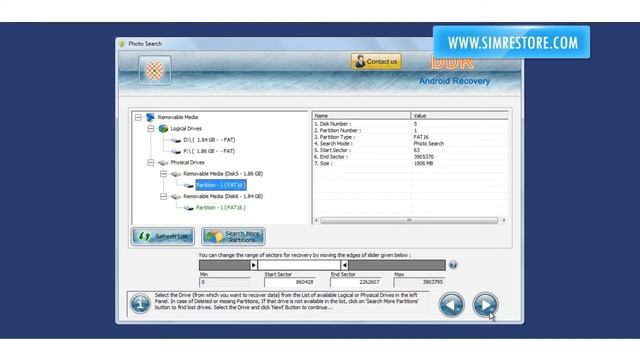Click the '3. Partition Type' row
This screenshot has height=360, width=640.
point(410,137)
